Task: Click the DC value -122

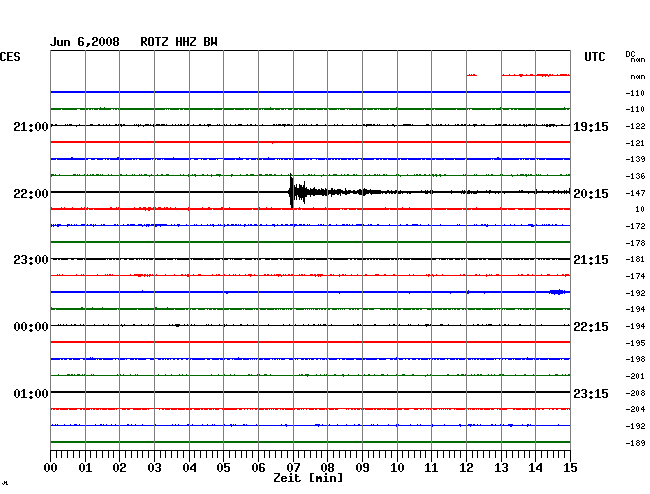Action: coord(635,126)
